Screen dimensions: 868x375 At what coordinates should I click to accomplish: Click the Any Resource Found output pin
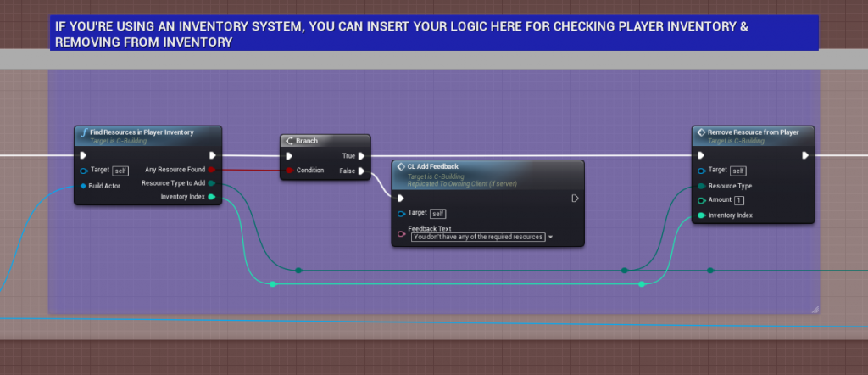211,170
